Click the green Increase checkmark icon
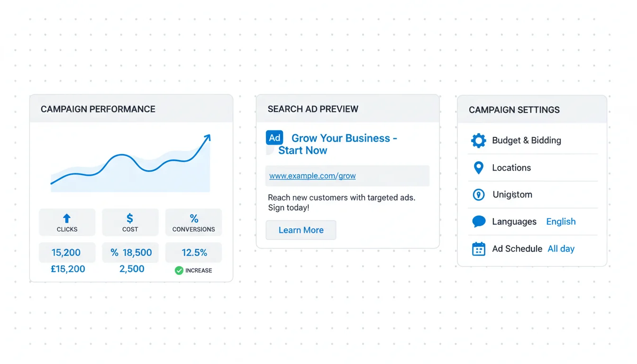 click(179, 271)
